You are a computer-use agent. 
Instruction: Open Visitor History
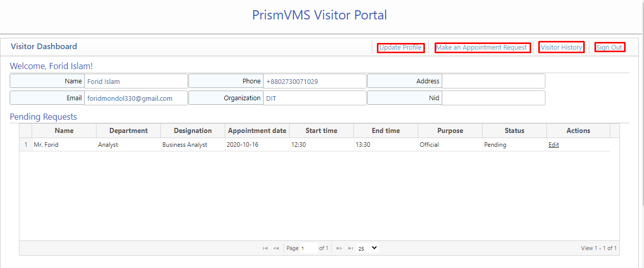561,48
